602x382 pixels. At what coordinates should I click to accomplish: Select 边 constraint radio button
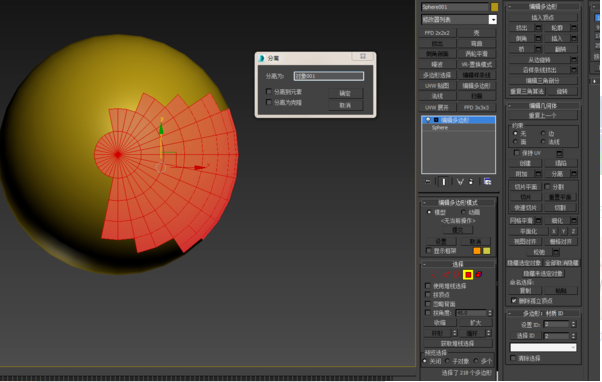tap(543, 133)
